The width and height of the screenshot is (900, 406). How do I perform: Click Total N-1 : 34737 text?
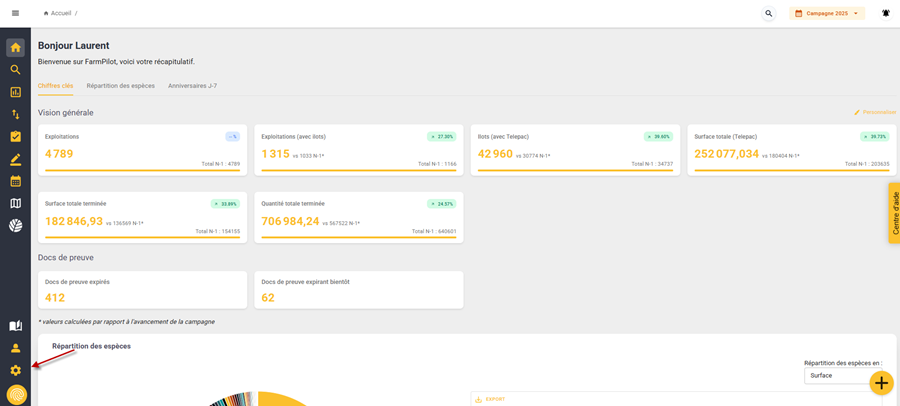652,164
